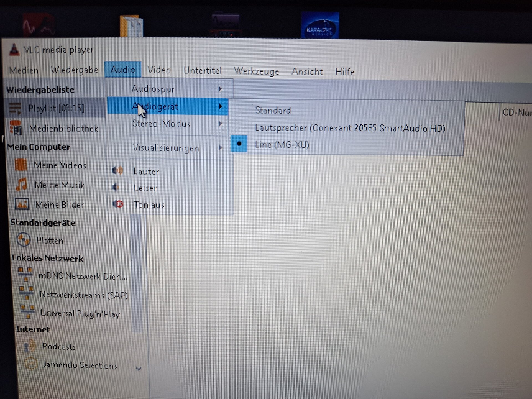Open the Untertitel menu
The image size is (532, 399).
point(203,71)
